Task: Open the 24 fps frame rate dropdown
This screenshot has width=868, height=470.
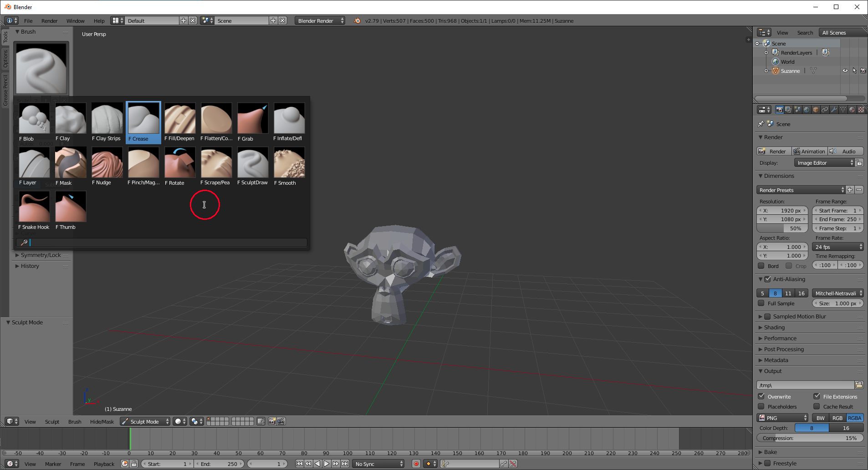Action: coord(837,247)
